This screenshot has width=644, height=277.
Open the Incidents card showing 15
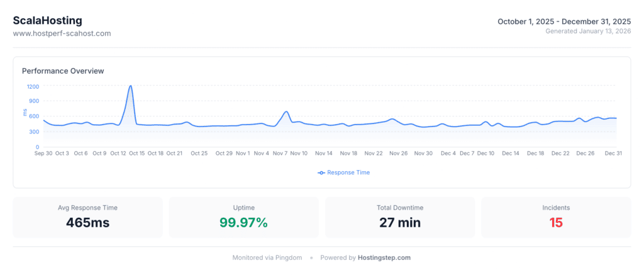click(x=555, y=217)
